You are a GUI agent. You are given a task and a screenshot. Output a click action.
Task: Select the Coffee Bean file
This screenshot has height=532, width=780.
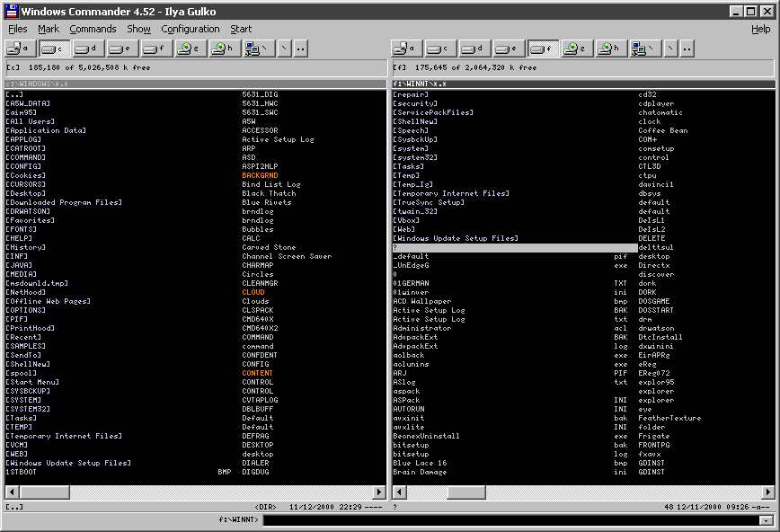(663, 130)
